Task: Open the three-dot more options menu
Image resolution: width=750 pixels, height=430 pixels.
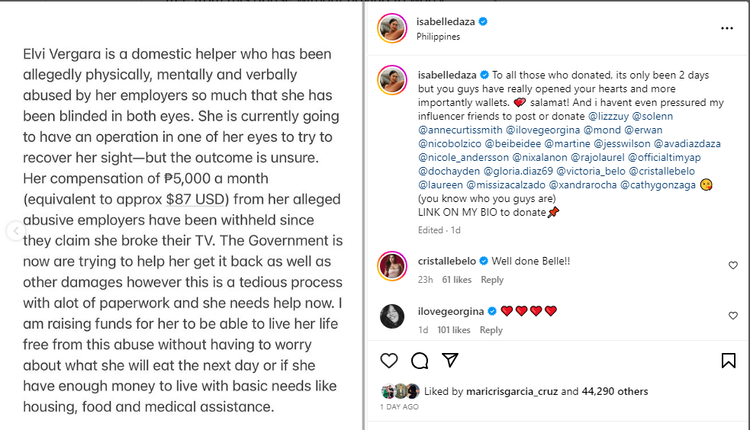Action: click(728, 28)
